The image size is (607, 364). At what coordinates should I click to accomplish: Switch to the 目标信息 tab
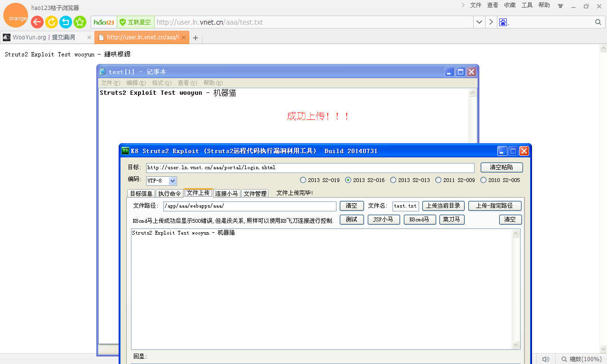141,193
